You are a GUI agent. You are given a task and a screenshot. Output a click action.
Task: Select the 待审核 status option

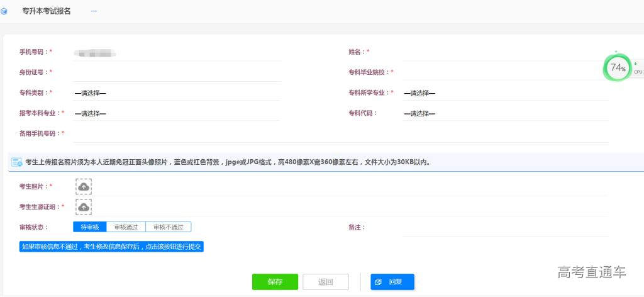coord(89,227)
